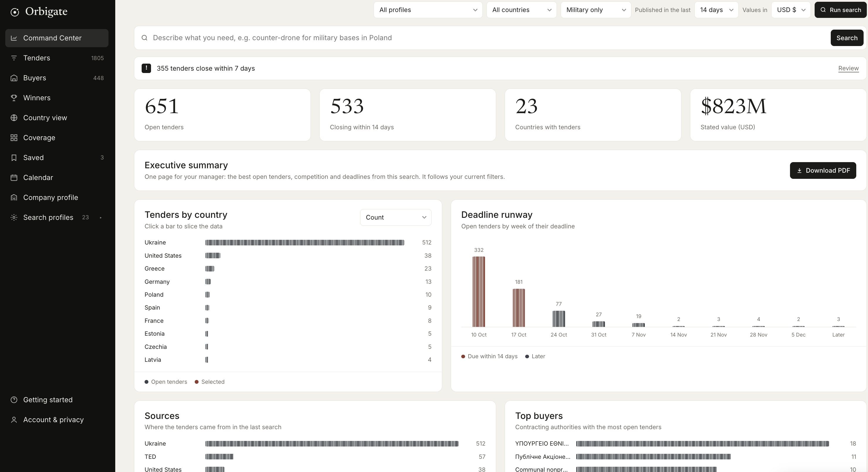Image resolution: width=868 pixels, height=472 pixels.
Task: Click the Ukraine bar in Tenders by country
Action: pyautogui.click(x=305, y=242)
